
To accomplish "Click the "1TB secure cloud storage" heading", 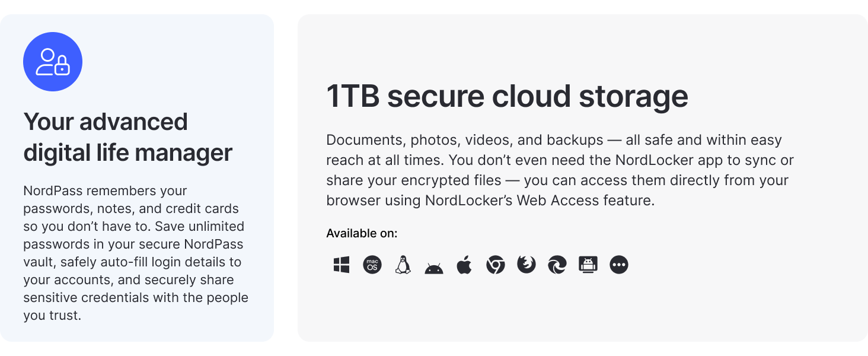I will (507, 96).
